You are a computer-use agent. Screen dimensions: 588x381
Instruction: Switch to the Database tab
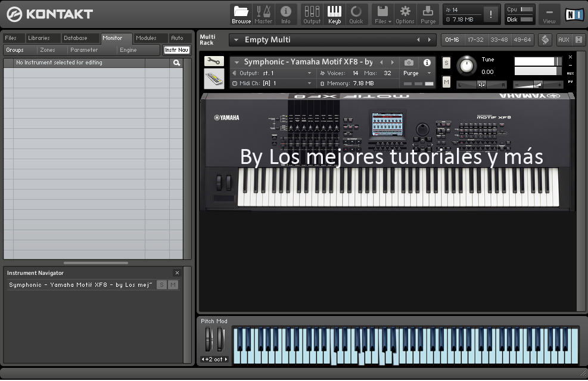pos(80,38)
